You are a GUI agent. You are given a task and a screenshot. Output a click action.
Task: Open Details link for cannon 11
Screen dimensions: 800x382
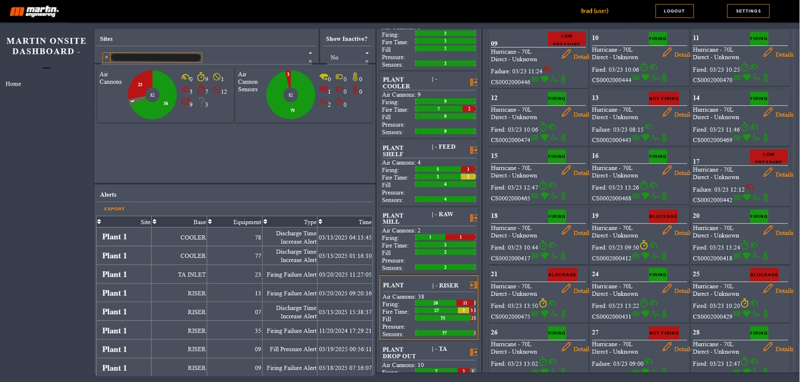click(x=785, y=55)
